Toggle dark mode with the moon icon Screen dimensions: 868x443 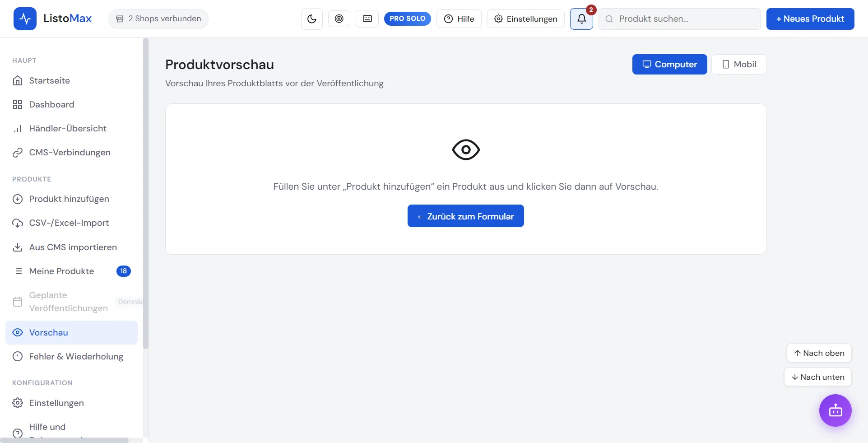pyautogui.click(x=312, y=19)
